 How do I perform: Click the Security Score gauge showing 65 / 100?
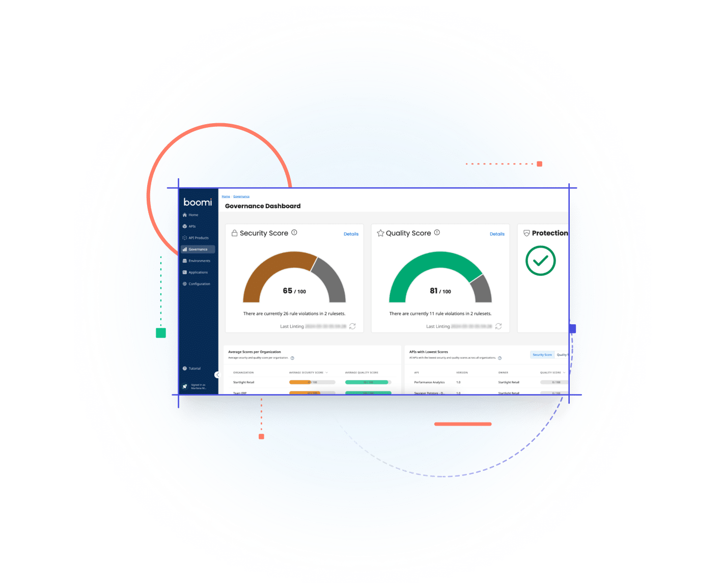tap(294, 277)
